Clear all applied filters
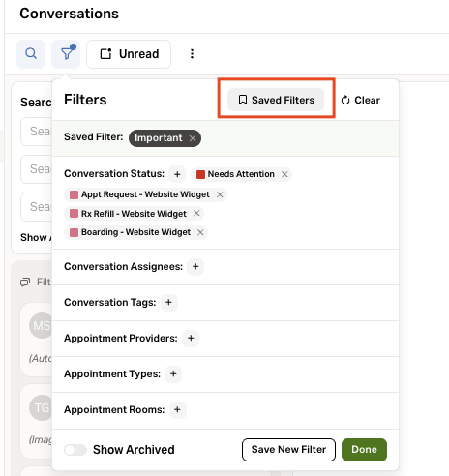 coord(360,100)
